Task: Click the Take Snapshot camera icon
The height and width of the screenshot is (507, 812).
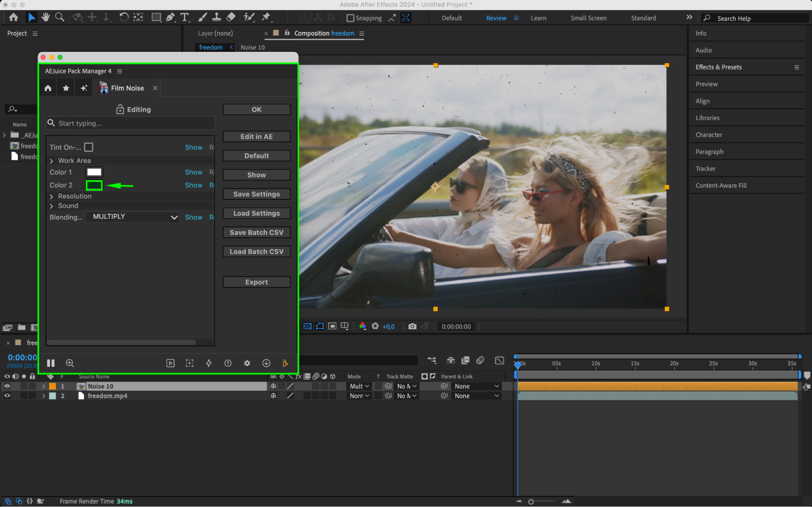Action: pos(412,326)
